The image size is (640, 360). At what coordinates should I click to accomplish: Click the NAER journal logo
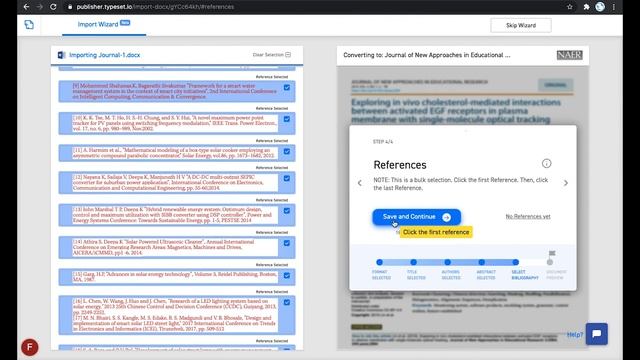click(x=569, y=55)
